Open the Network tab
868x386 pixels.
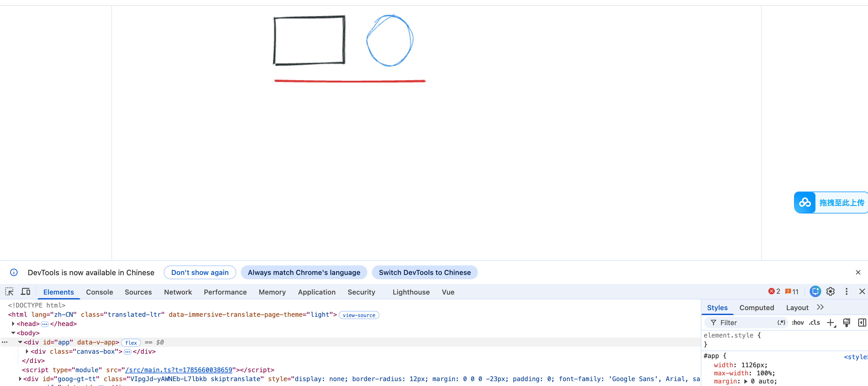pyautogui.click(x=178, y=292)
